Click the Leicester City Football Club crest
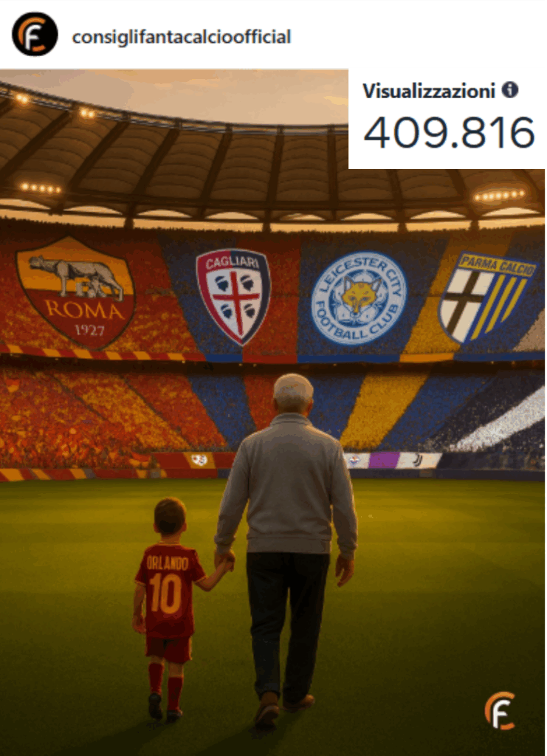The width and height of the screenshot is (547, 756). pyautogui.click(x=359, y=298)
